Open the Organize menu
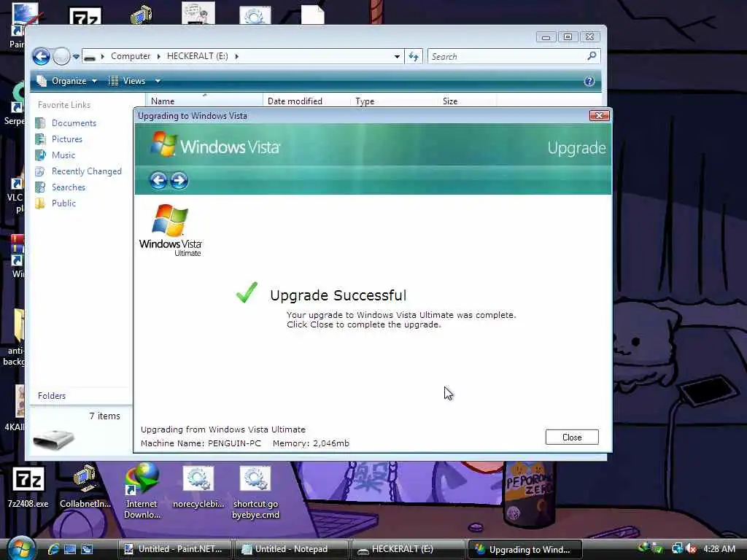 click(x=67, y=81)
